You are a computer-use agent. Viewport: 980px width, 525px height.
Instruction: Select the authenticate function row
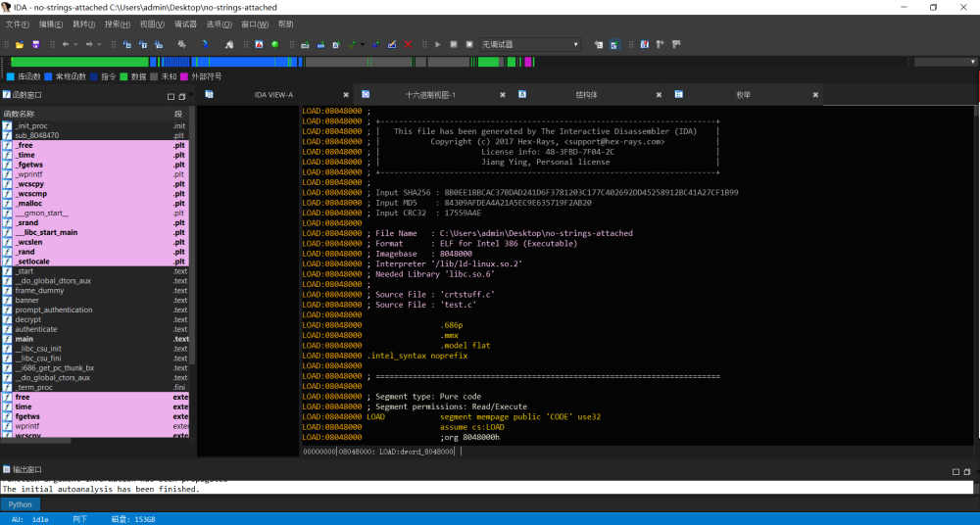point(95,329)
